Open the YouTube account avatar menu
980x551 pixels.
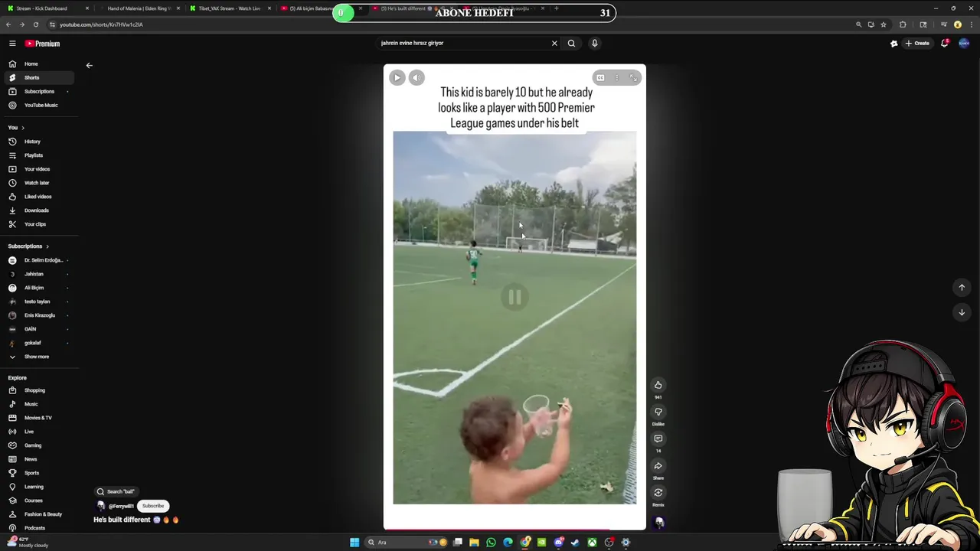(x=964, y=44)
